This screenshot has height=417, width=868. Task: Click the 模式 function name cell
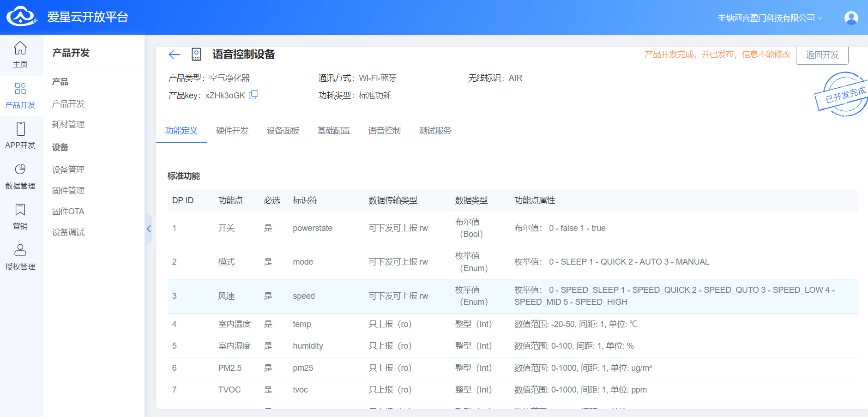pos(226,262)
